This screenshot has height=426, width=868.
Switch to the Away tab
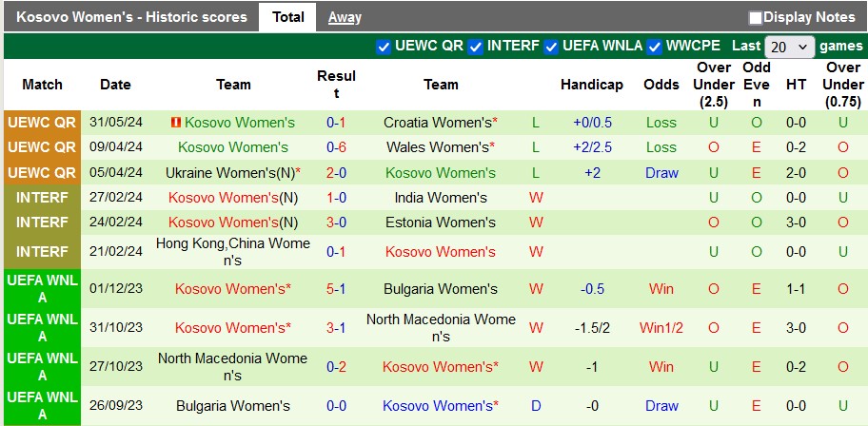point(345,17)
